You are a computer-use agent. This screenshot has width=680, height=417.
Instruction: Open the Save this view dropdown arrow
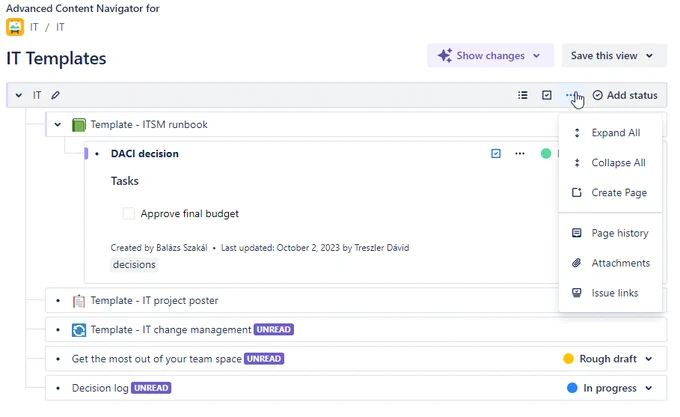click(x=649, y=55)
